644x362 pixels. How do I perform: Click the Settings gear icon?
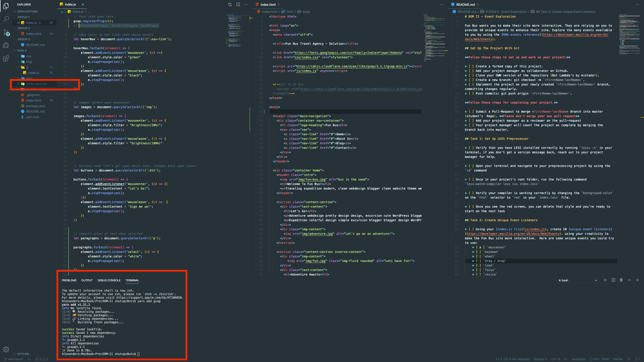point(6,349)
